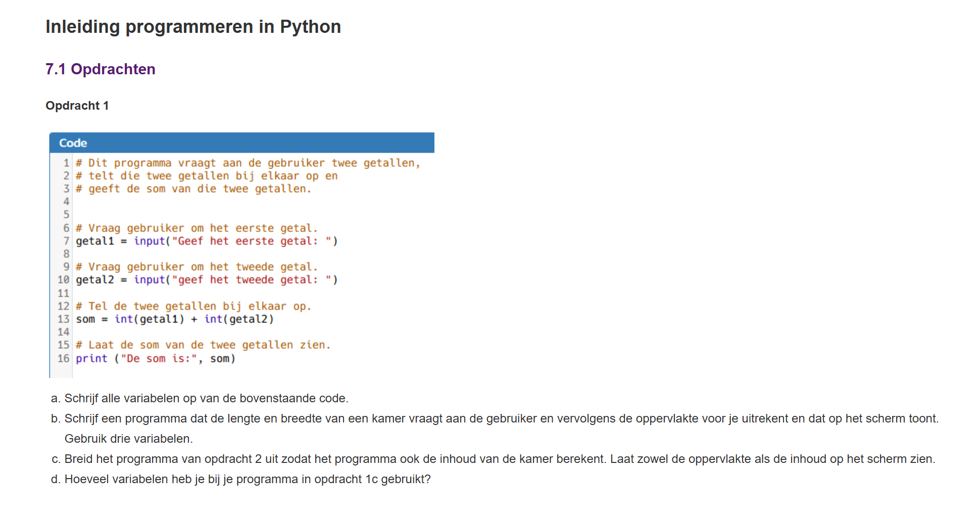This screenshot has height=517, width=980.
Task: Click question a about 'alle variabelen'
Action: [206, 398]
